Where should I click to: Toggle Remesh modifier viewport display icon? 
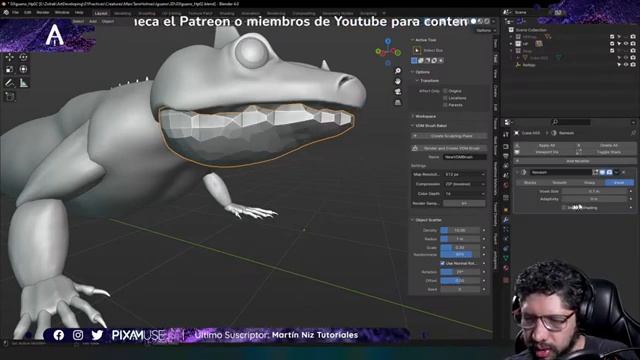602,172
